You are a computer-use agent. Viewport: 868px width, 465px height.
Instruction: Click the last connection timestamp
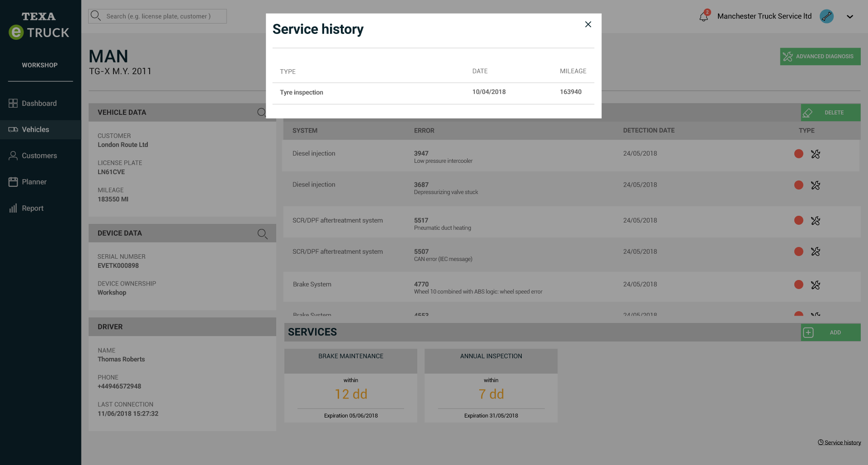coord(128,413)
